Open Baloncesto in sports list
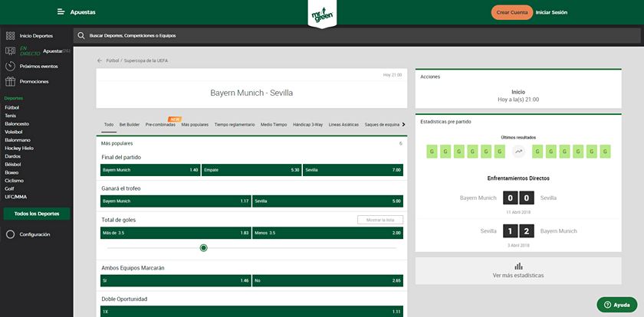The height and width of the screenshot is (317, 644). click(17, 124)
